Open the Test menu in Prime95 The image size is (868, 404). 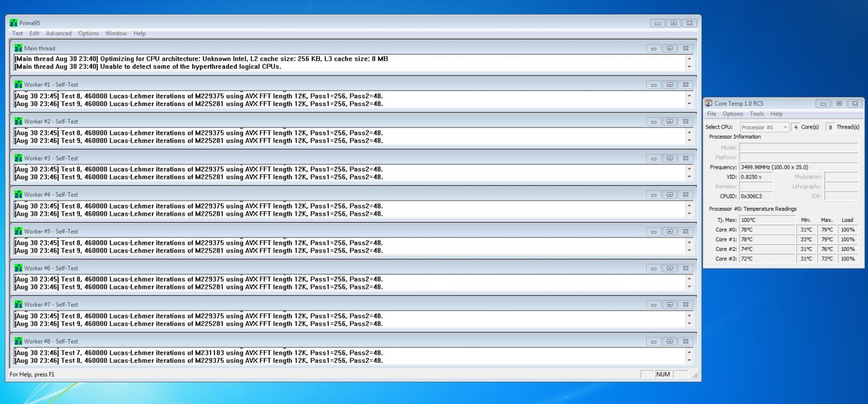[x=18, y=34]
